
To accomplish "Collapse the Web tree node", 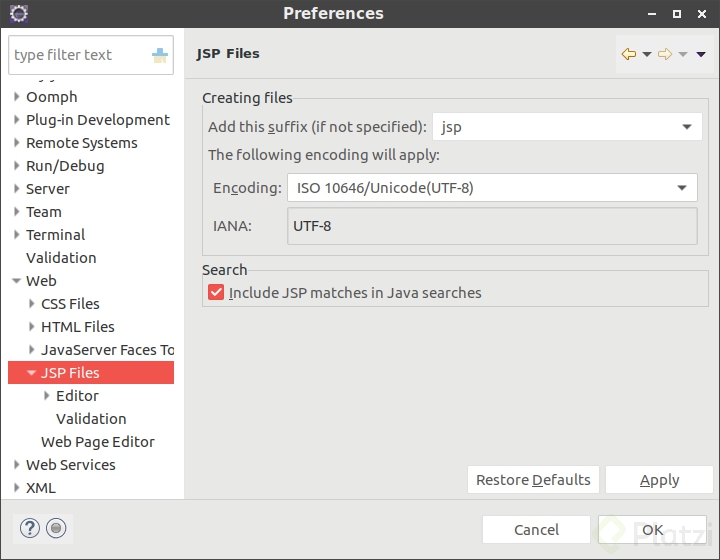I will (x=16, y=281).
